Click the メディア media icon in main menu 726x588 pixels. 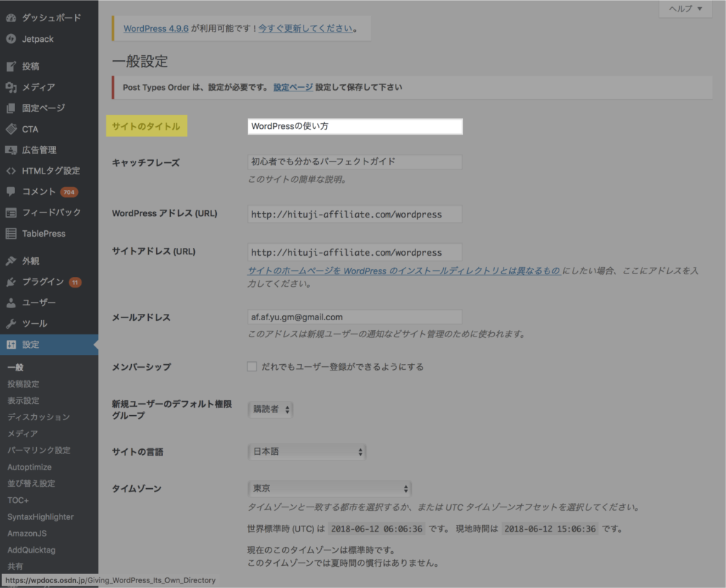coord(11,87)
